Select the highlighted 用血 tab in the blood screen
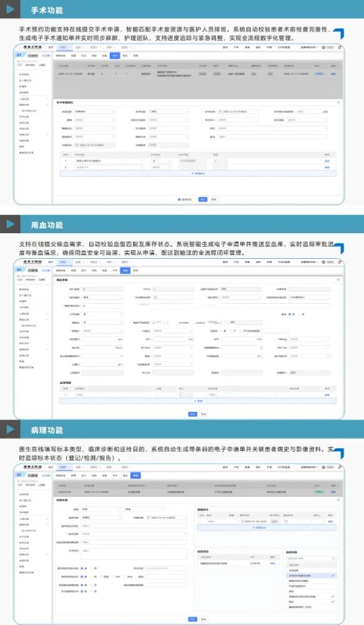364x625 pixels. tap(125, 270)
